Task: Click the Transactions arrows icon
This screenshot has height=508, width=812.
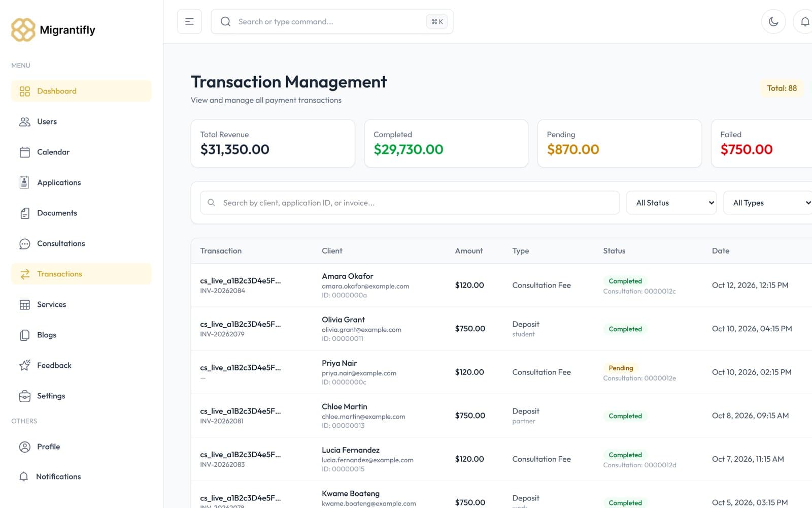Action: pyautogui.click(x=24, y=274)
